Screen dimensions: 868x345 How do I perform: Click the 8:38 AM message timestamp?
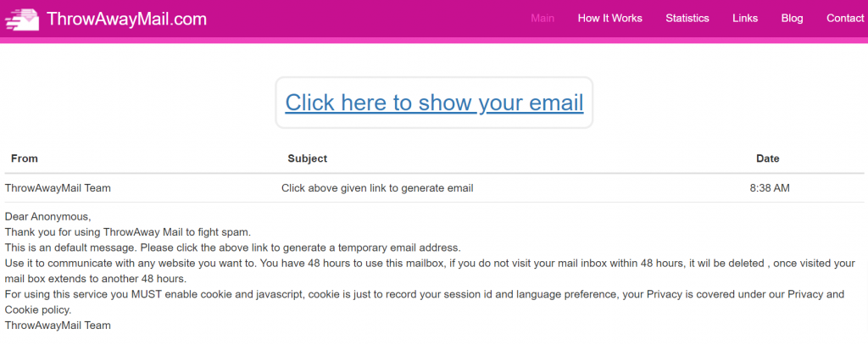(770, 188)
